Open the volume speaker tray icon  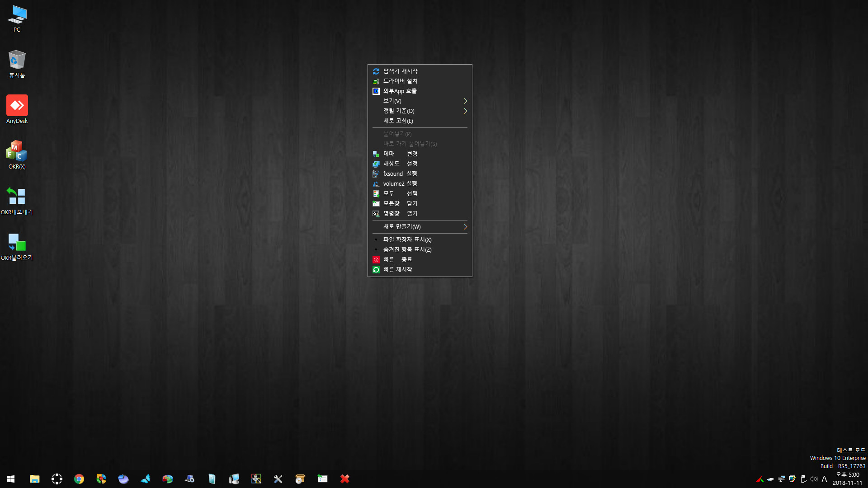(x=814, y=479)
